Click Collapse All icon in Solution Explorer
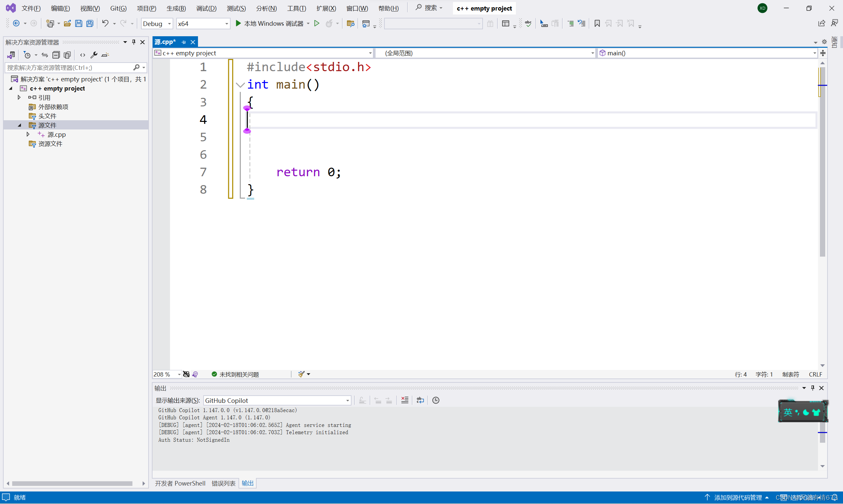Image resolution: width=843 pixels, height=504 pixels. click(x=56, y=55)
